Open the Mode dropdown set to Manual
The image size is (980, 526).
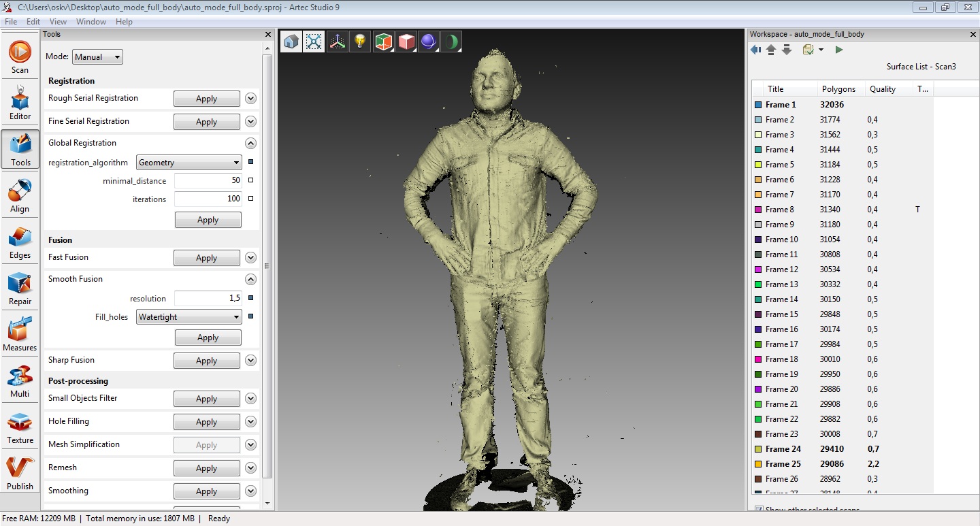tap(98, 57)
